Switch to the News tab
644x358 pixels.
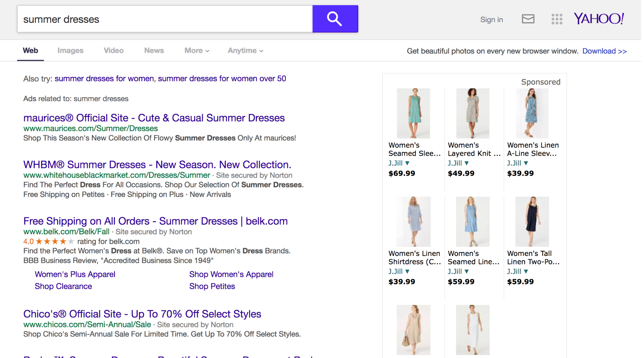154,51
